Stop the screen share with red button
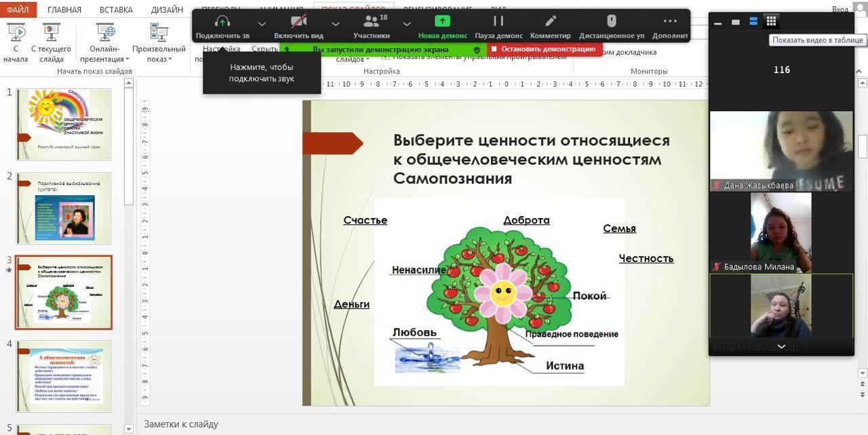The height and width of the screenshot is (435, 868). 544,49
